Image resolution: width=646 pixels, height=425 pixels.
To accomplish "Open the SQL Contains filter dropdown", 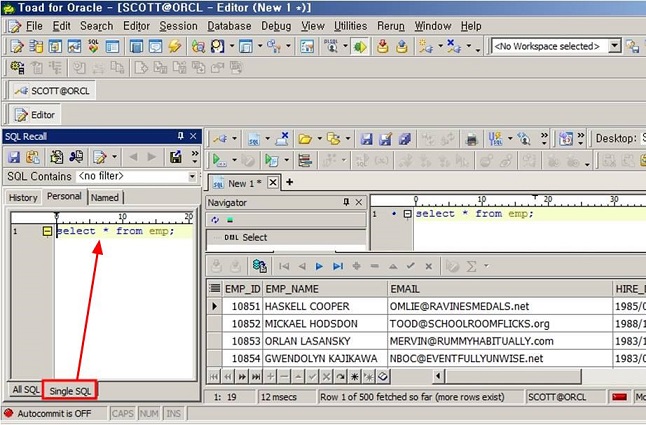I will click(x=192, y=177).
